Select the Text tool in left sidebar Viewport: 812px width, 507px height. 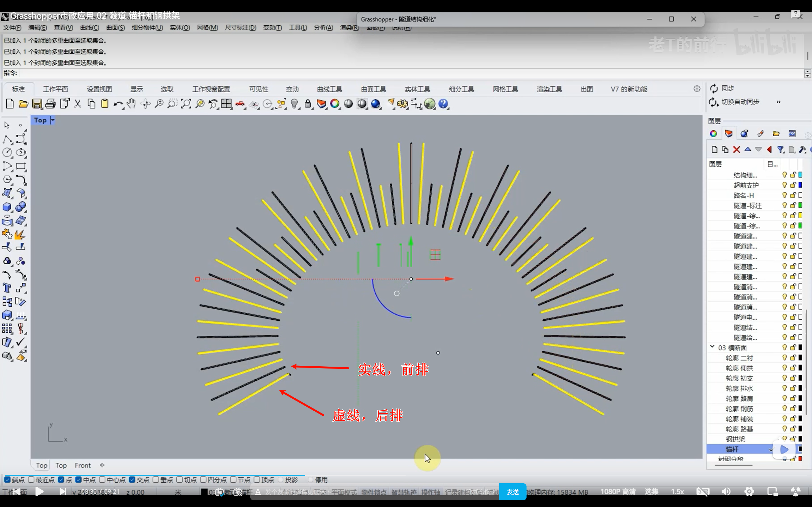7,288
